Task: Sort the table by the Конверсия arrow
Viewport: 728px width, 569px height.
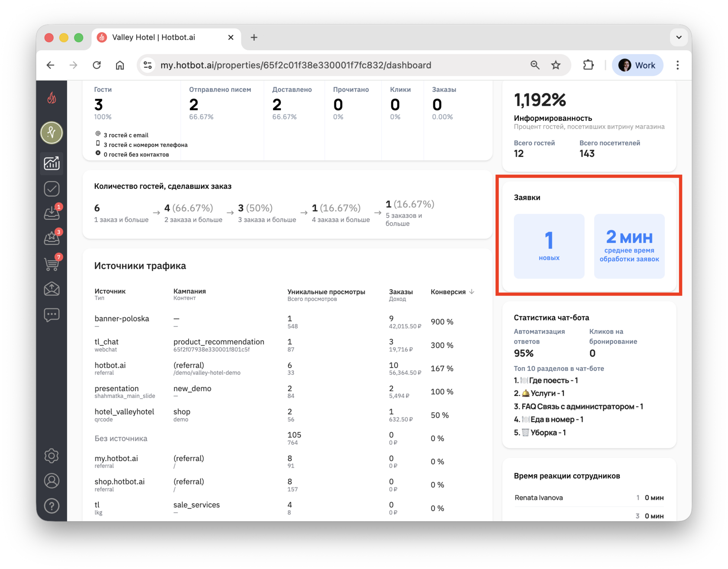Action: (x=472, y=292)
